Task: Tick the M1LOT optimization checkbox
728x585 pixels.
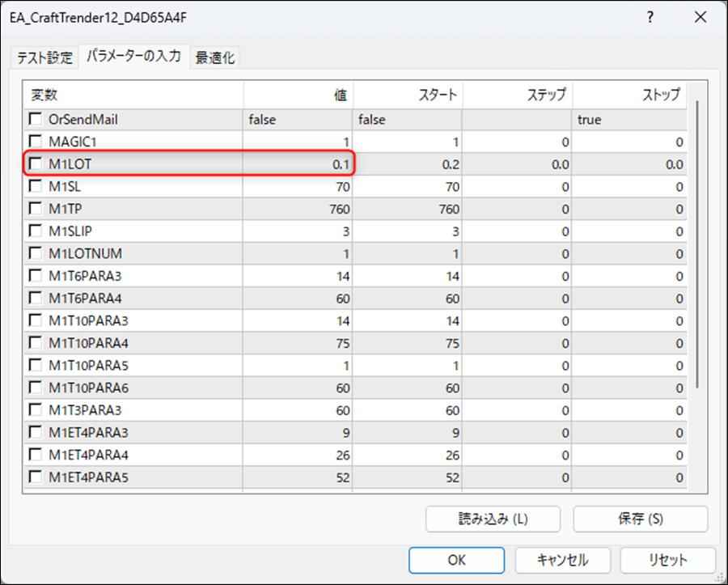Action: point(36,164)
